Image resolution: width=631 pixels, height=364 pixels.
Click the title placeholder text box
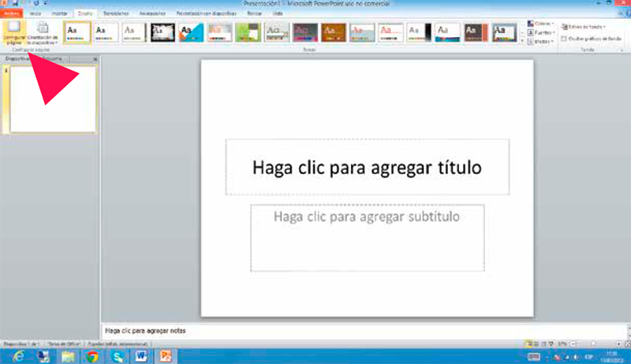click(367, 167)
